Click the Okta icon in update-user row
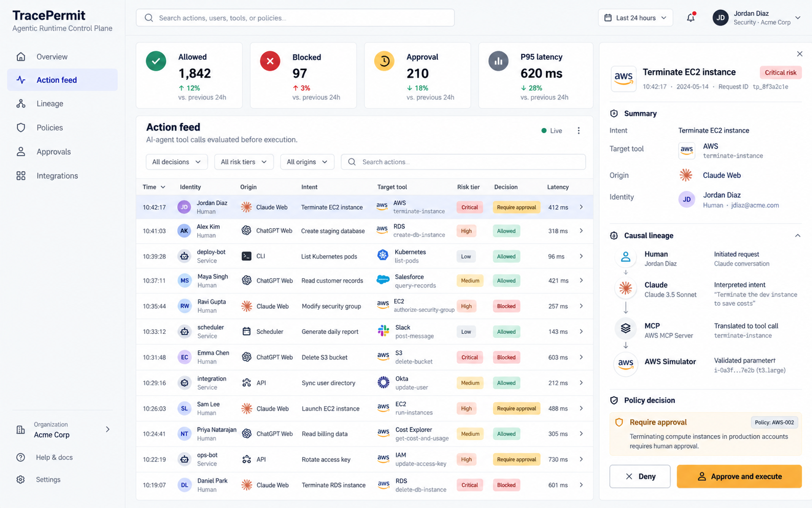812x508 pixels. pos(383,382)
